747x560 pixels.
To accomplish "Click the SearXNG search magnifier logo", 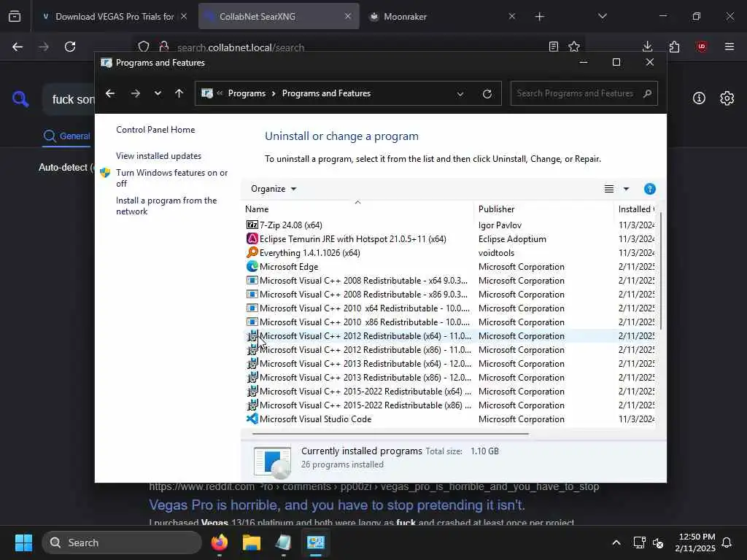I will click(x=20, y=99).
